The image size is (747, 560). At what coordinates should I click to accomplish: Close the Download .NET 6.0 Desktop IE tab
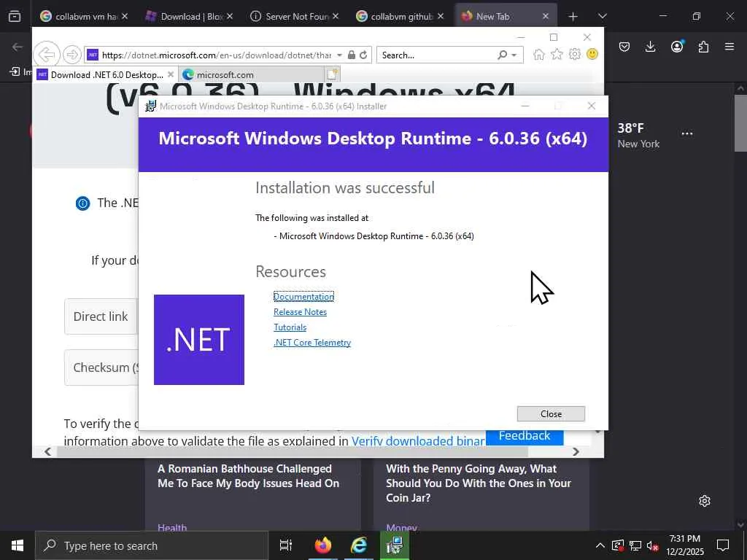click(x=171, y=75)
